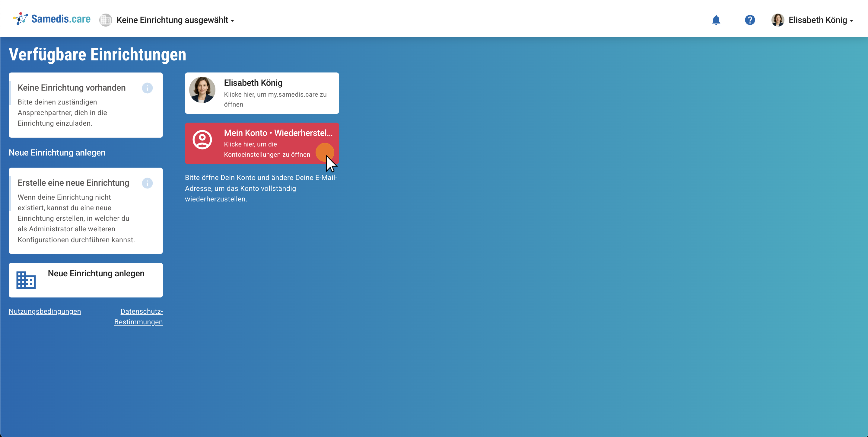Screen dimensions: 868x437
Task: Click Elisabeth König avatar in header
Action: pos(778,20)
